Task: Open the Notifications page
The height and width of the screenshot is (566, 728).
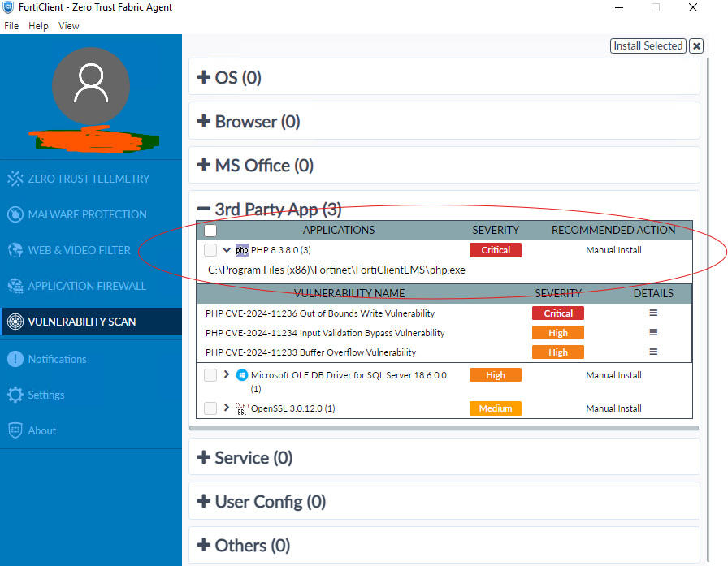Action: click(x=91, y=359)
